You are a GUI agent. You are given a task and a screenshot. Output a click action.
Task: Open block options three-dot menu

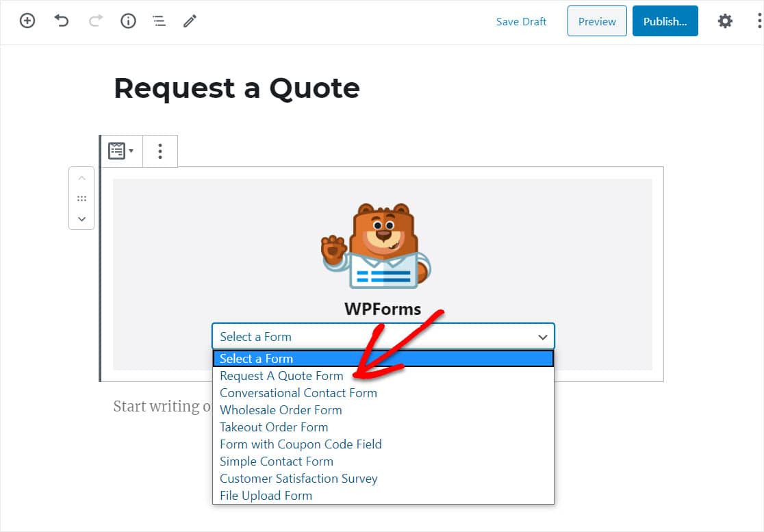click(160, 151)
